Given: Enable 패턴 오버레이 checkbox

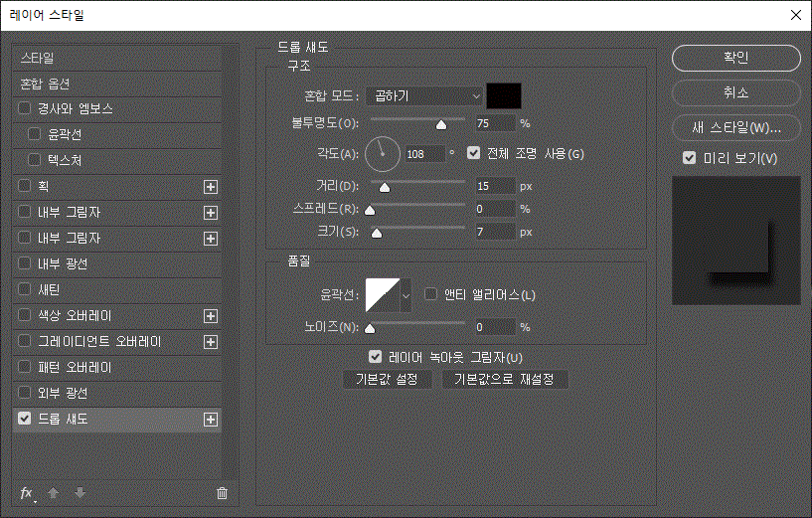Looking at the screenshot, I should coord(24,367).
